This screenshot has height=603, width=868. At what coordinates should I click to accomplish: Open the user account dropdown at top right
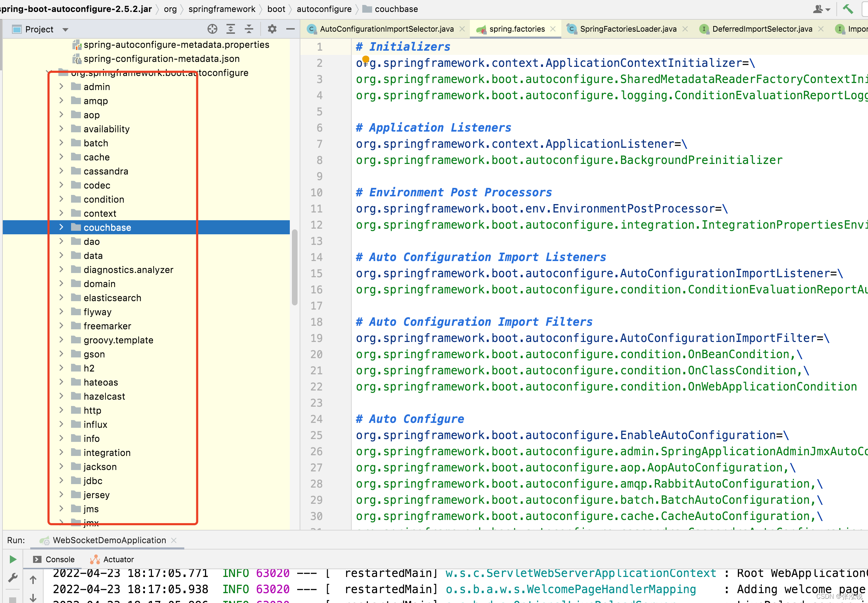[x=821, y=9]
